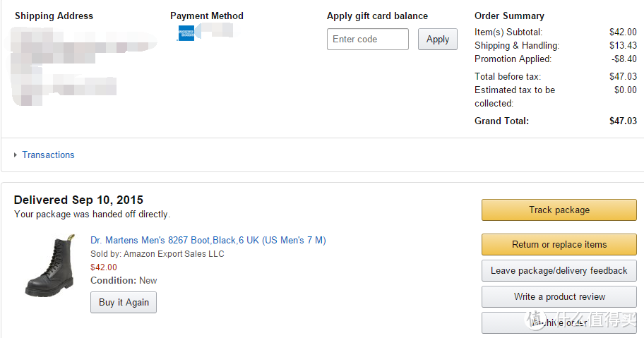The width and height of the screenshot is (644, 338).
Task: Click the Payment Method heading
Action: click(207, 16)
